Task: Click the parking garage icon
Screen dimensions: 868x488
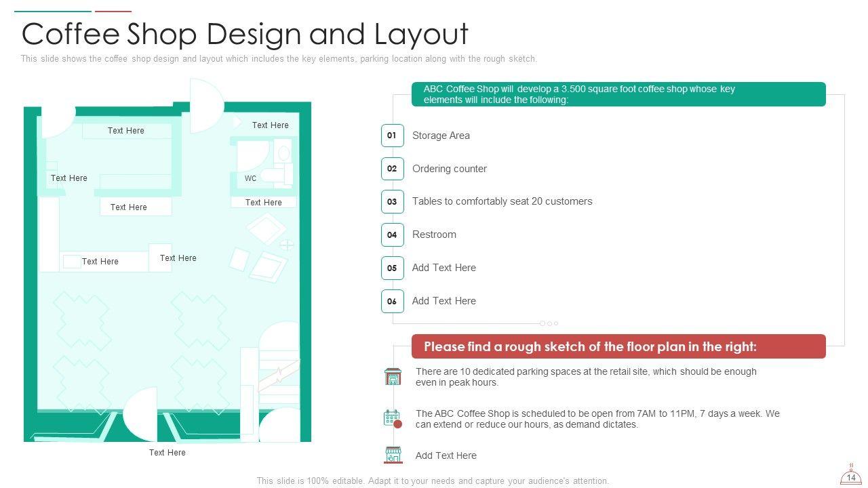Action: pyautogui.click(x=393, y=377)
